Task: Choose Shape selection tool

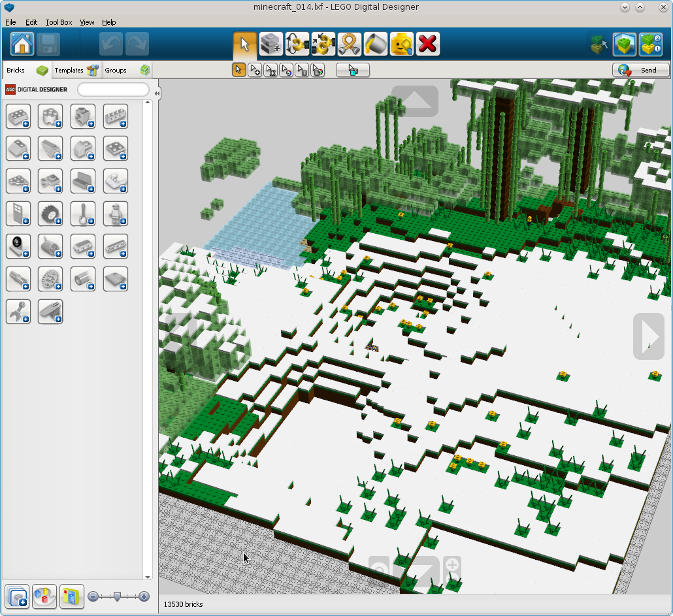Action: [x=302, y=70]
